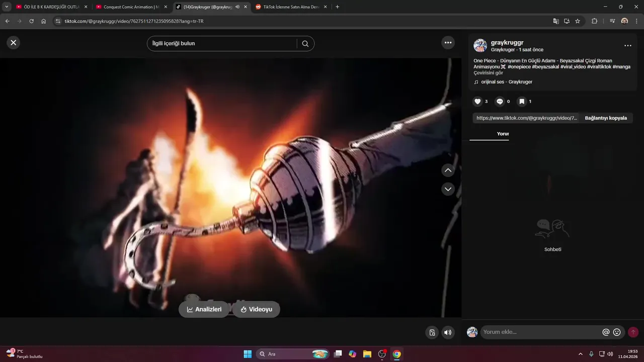644x362 pixels.
Task: Insert a mention with the @ icon
Action: [x=606, y=332]
